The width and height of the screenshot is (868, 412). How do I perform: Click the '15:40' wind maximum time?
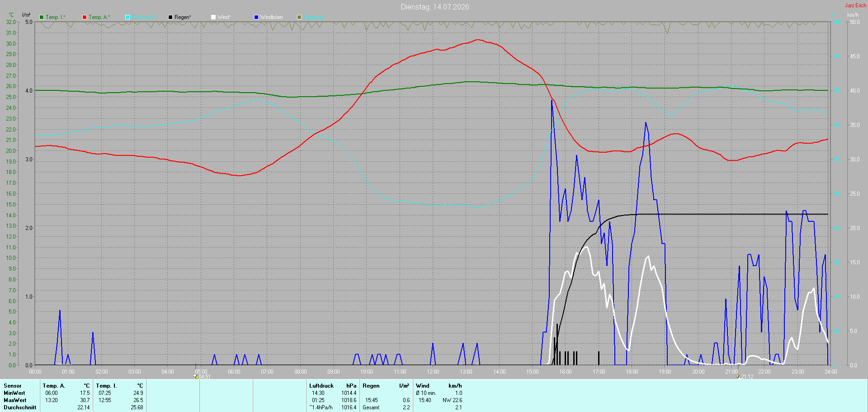pyautogui.click(x=425, y=400)
